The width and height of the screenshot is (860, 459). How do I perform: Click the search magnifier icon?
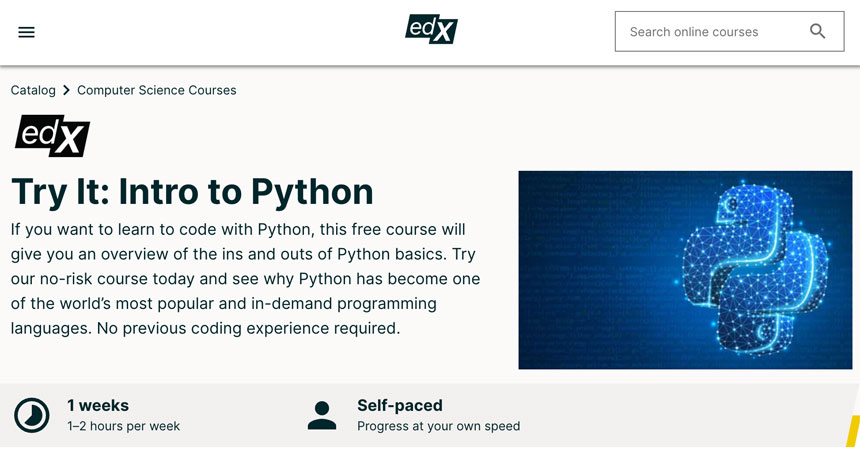[x=817, y=32]
